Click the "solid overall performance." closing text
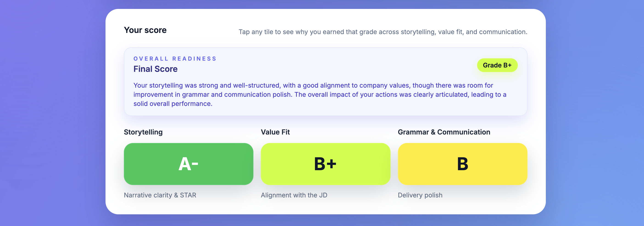 tap(173, 104)
